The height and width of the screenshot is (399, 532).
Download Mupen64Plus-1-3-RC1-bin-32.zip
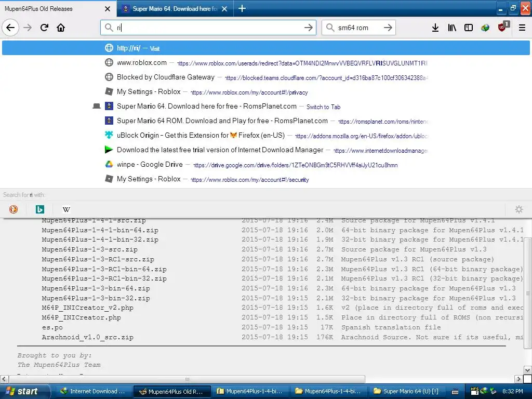(104, 278)
